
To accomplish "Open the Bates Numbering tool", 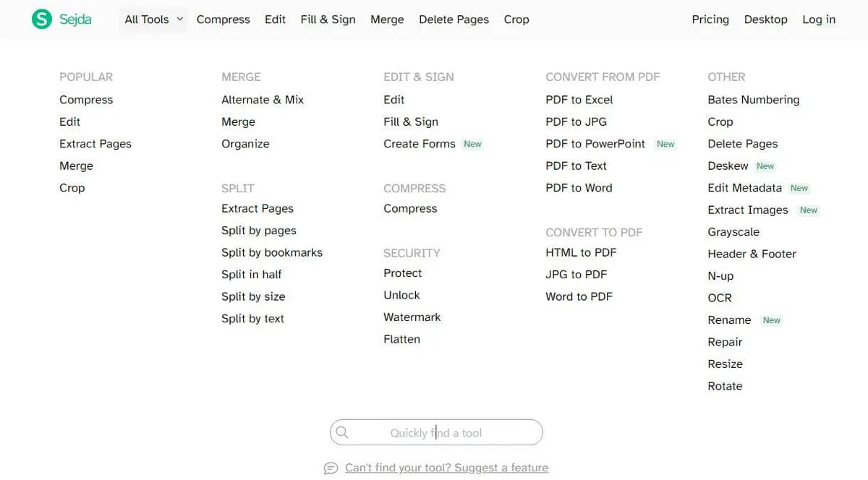I will point(754,100).
